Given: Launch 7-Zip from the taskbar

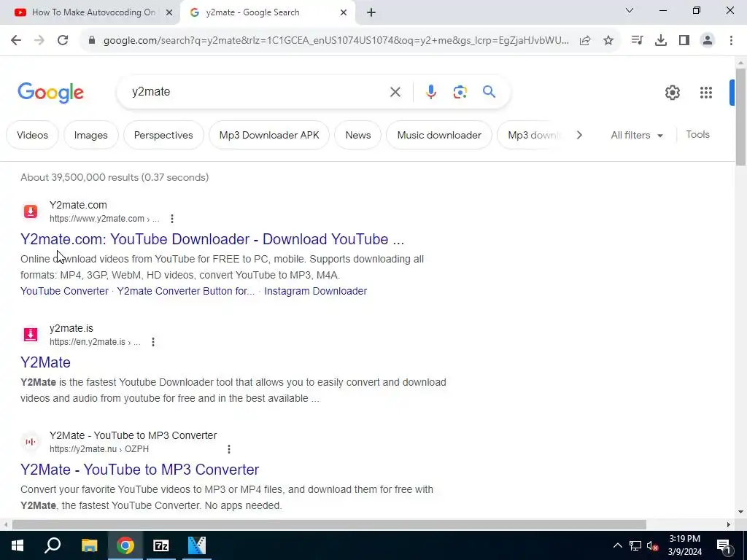Looking at the screenshot, I should coord(161,545).
